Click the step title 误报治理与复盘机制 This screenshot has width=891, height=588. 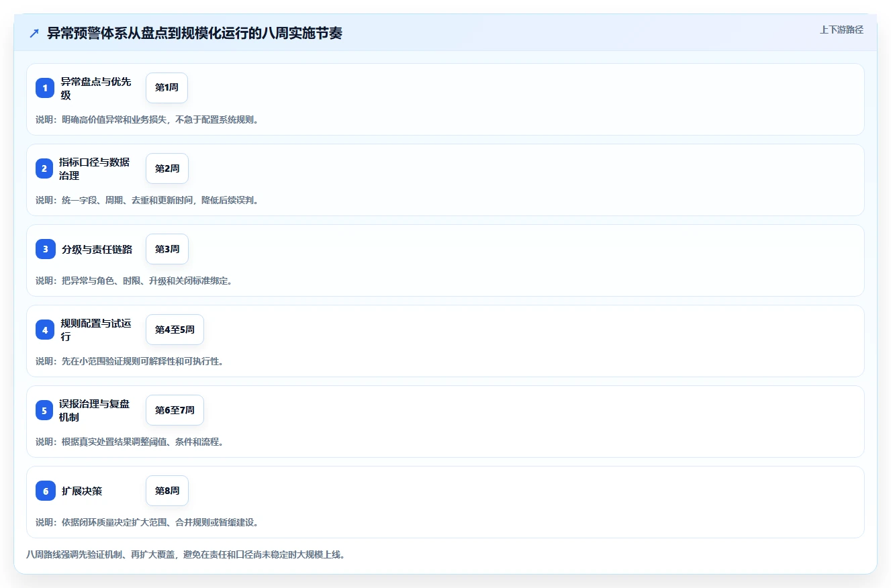(94, 410)
